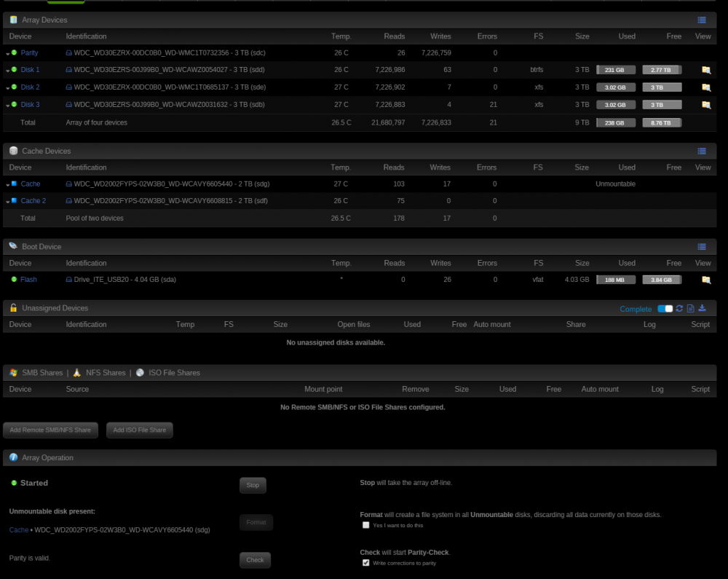The height and width of the screenshot is (579, 728).
Task: Click the Cache blue status square
Action: pyautogui.click(x=14, y=184)
